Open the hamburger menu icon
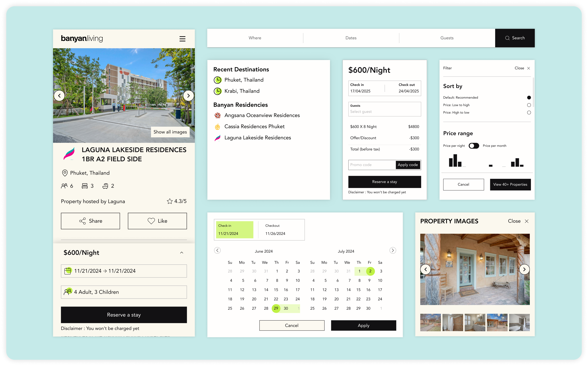The width and height of the screenshot is (588, 366). (x=182, y=39)
